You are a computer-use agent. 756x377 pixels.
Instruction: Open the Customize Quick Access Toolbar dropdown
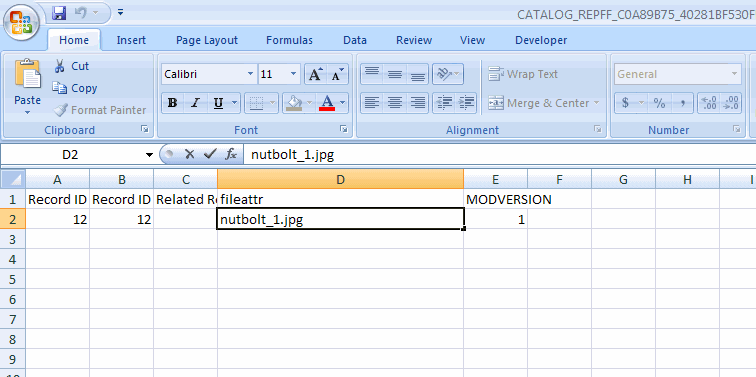click(121, 12)
